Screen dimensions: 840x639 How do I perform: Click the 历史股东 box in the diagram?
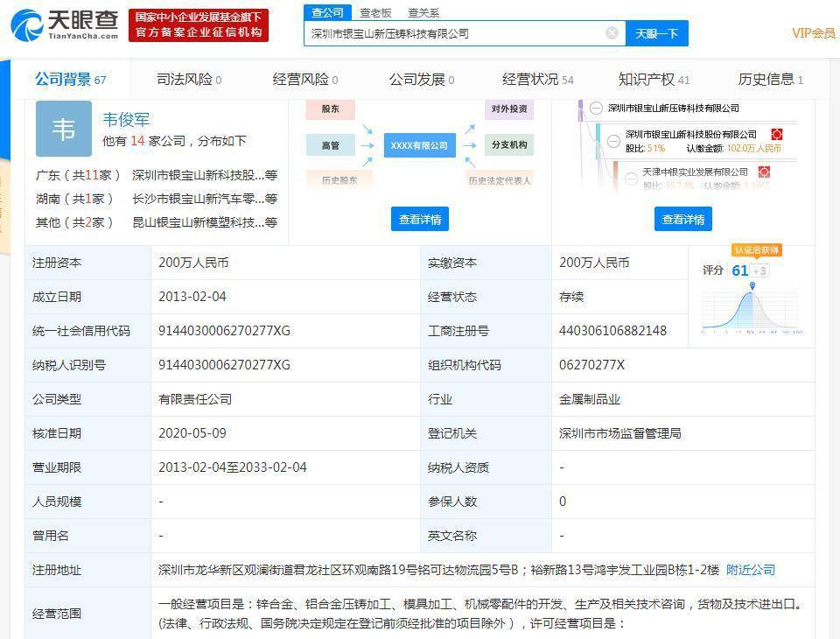(339, 180)
